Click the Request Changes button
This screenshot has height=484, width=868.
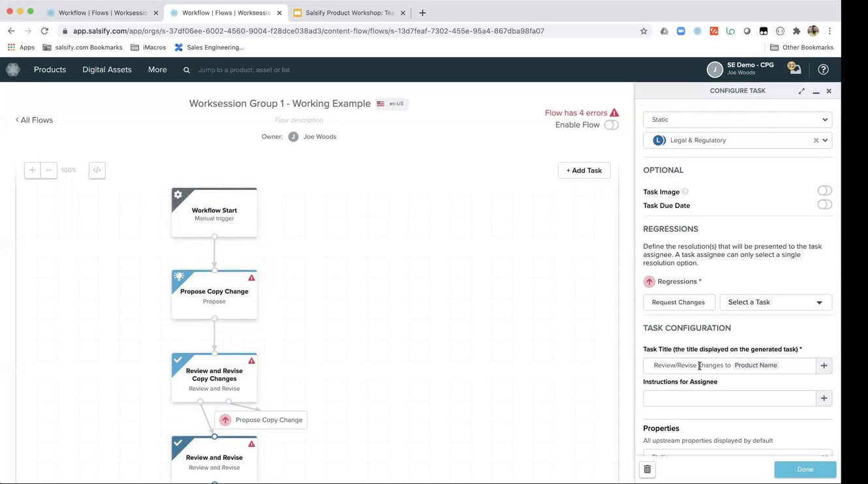tap(679, 302)
